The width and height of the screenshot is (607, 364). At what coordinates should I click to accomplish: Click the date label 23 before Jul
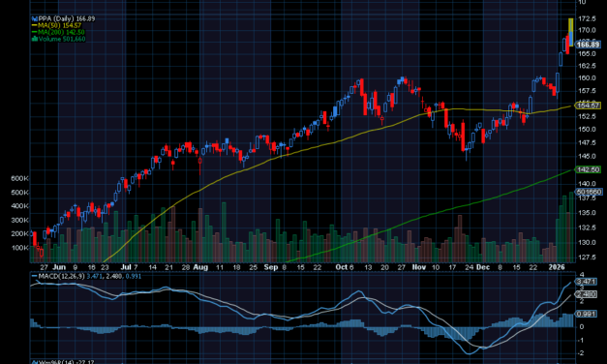click(x=105, y=267)
